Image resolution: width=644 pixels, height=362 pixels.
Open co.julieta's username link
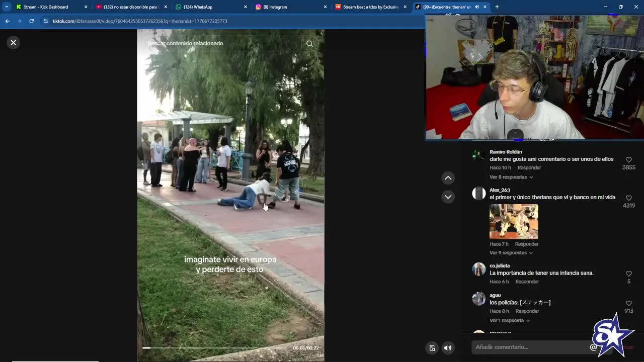pyautogui.click(x=500, y=265)
